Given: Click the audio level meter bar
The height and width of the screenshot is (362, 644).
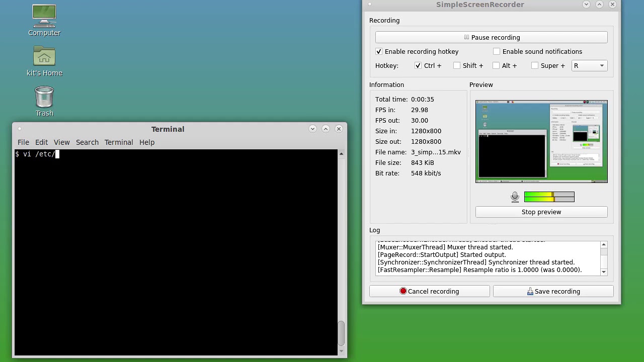Looking at the screenshot, I should tap(549, 197).
